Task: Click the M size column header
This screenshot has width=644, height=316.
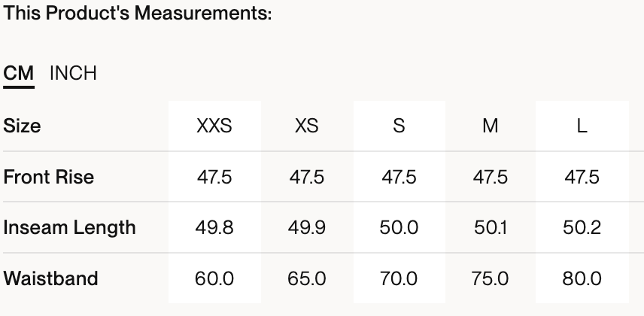Action: tap(491, 126)
